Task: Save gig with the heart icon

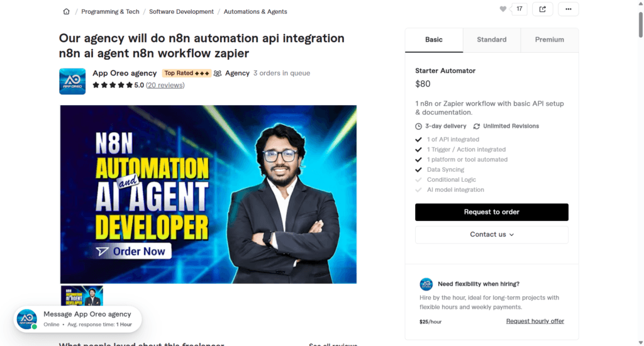Action: click(x=502, y=9)
